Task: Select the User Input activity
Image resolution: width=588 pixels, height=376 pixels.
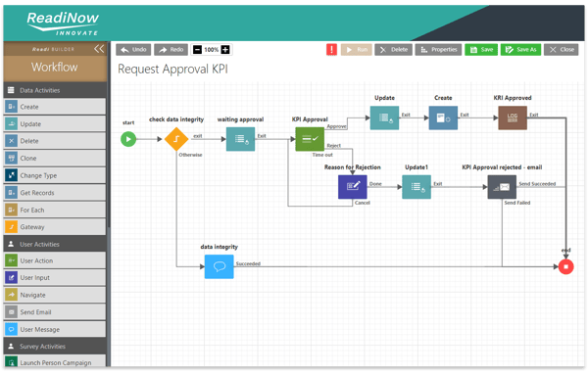Action: [55, 278]
